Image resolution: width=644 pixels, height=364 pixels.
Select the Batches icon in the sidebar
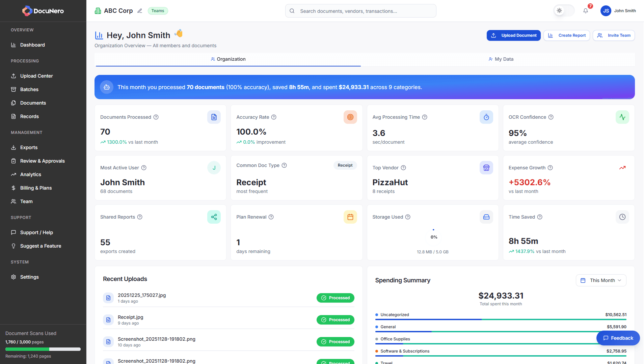14,89
